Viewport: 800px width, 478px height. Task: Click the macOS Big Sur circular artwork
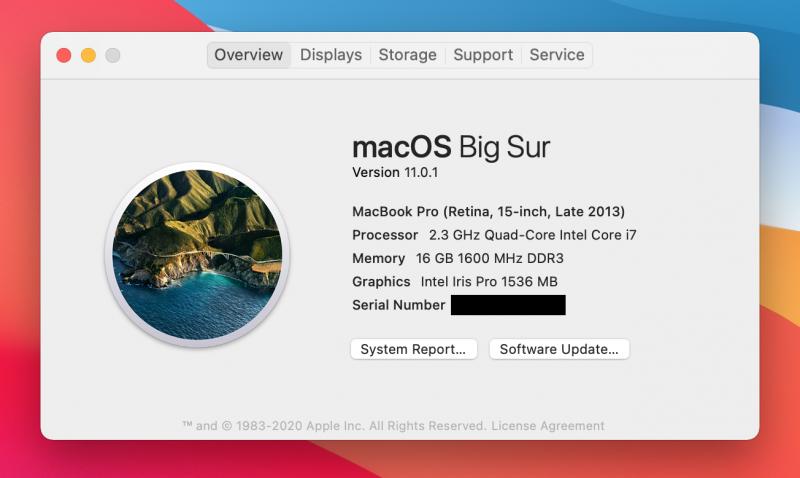click(x=197, y=255)
